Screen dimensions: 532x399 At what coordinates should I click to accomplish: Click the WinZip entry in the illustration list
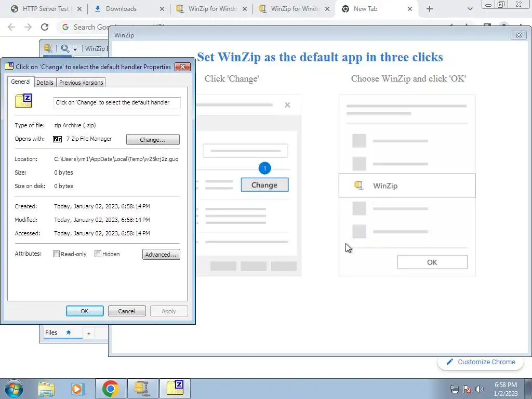click(407, 185)
